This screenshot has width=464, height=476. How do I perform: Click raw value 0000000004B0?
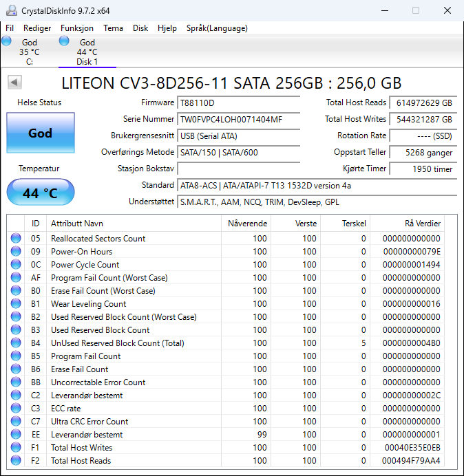click(412, 343)
